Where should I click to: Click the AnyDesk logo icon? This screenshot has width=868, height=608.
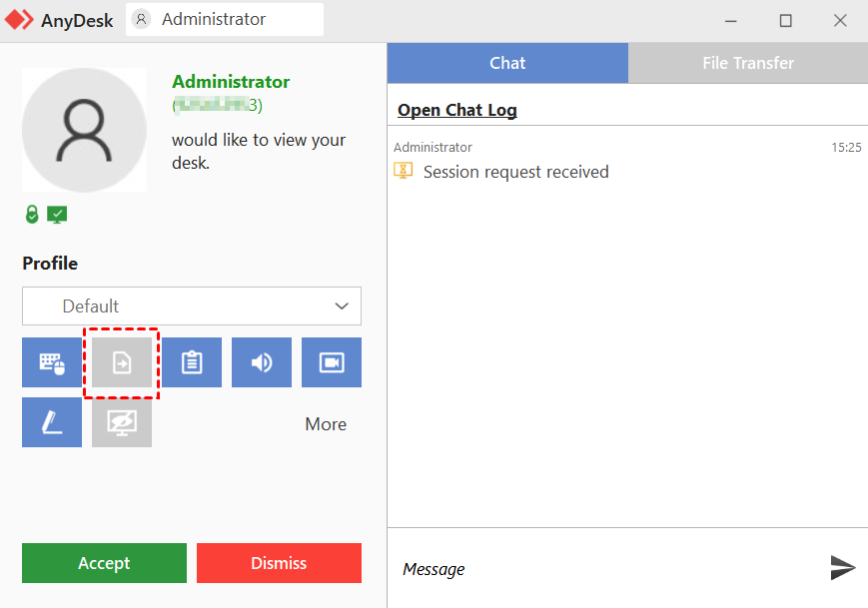coord(19,20)
